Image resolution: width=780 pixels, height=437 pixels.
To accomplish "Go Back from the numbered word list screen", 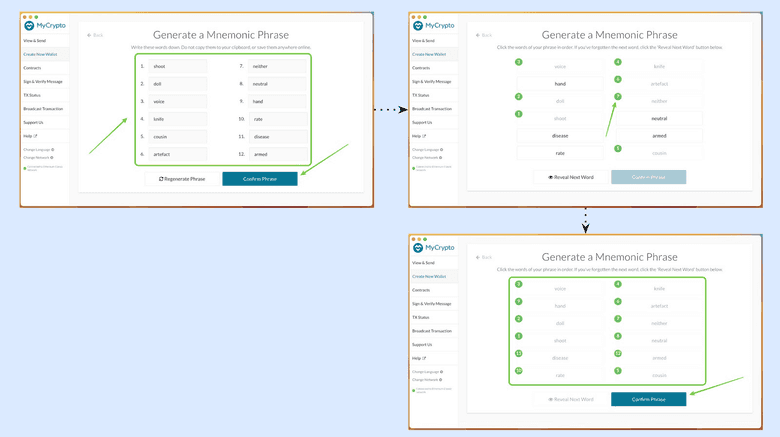I will coord(96,35).
